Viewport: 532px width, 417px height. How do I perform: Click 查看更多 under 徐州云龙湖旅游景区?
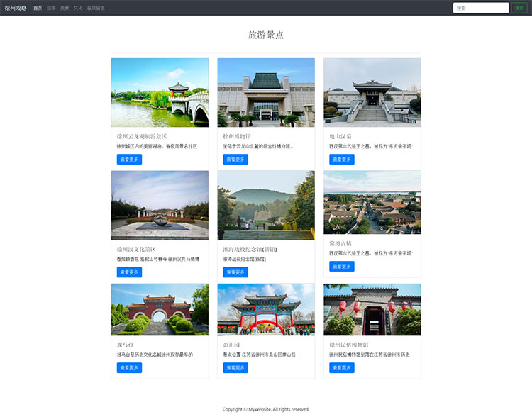pyautogui.click(x=129, y=160)
